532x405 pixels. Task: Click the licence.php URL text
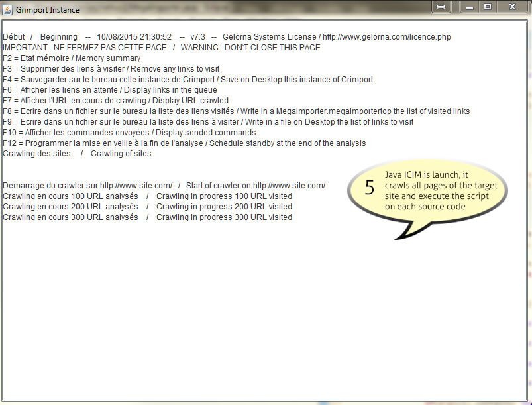pos(386,37)
